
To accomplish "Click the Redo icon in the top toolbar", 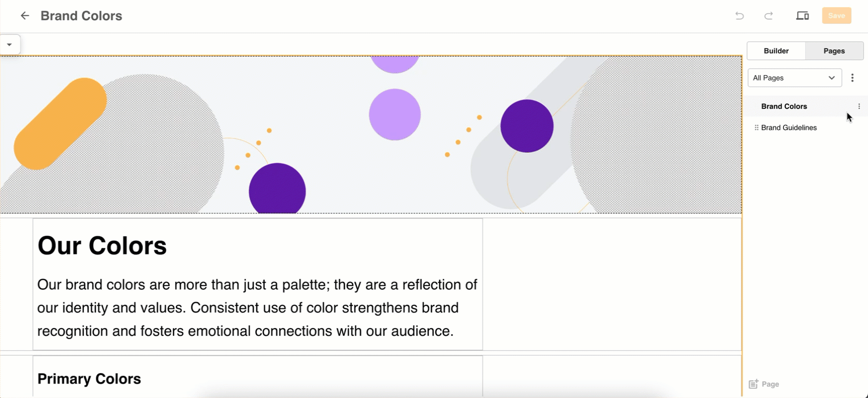I will (769, 16).
